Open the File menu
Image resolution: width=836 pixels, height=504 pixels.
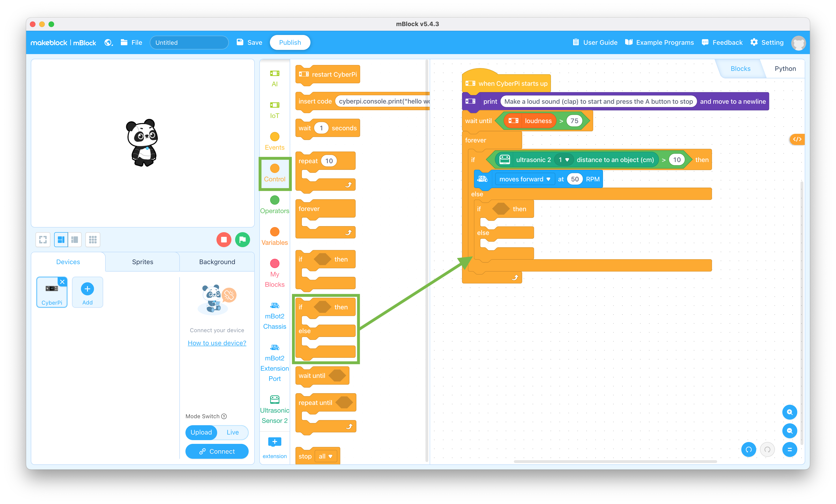coord(131,42)
